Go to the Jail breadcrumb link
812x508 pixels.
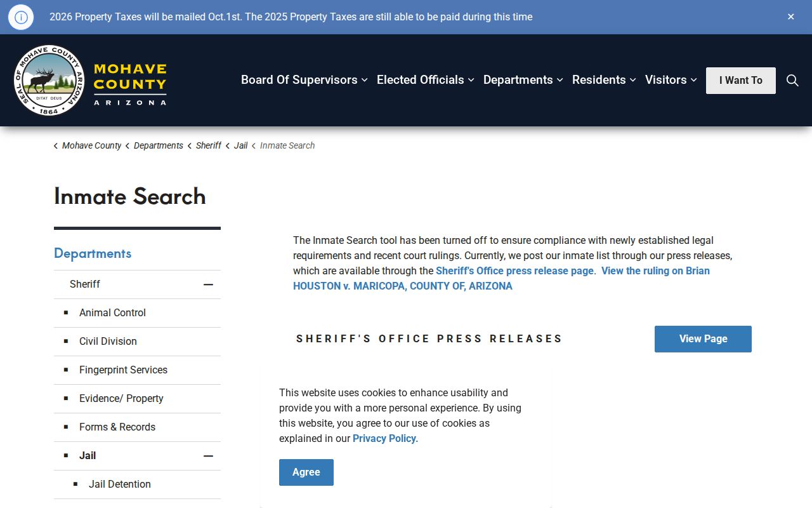pos(241,145)
